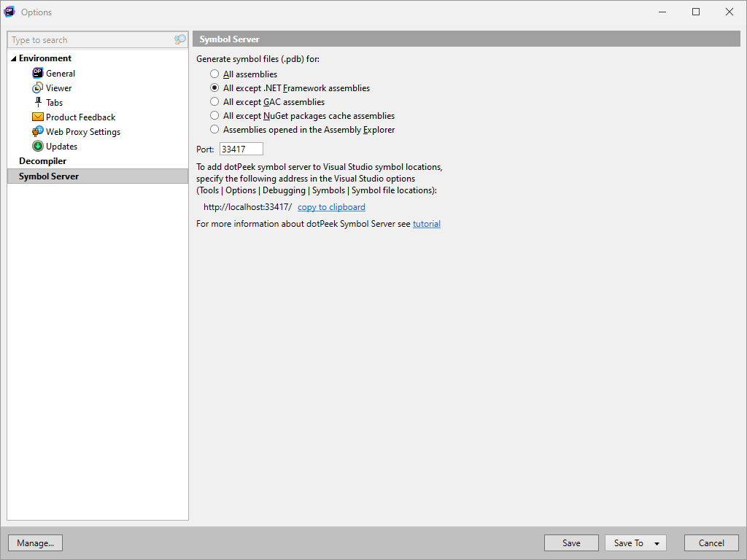Click the Product Feedback envelope icon

click(x=38, y=117)
